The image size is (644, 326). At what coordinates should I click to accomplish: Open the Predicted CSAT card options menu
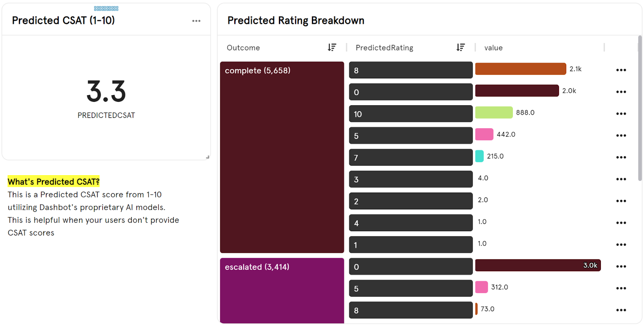(x=196, y=21)
